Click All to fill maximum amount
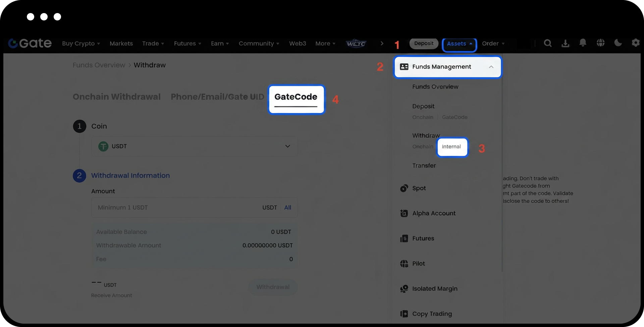The height and width of the screenshot is (327, 644). 287,208
